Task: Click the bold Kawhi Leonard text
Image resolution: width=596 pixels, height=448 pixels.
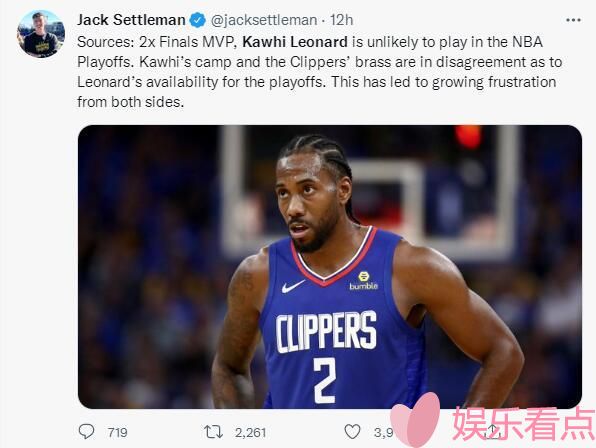Action: click(295, 42)
